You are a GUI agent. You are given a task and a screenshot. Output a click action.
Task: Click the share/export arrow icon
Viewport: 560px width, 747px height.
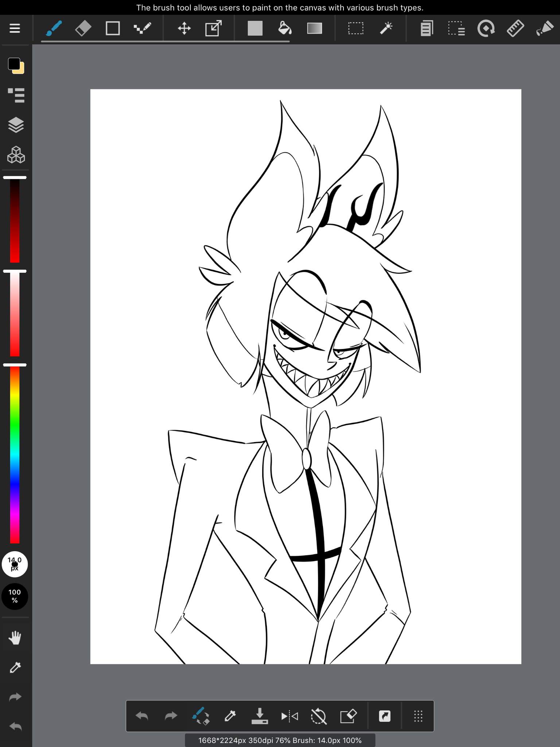(385, 716)
